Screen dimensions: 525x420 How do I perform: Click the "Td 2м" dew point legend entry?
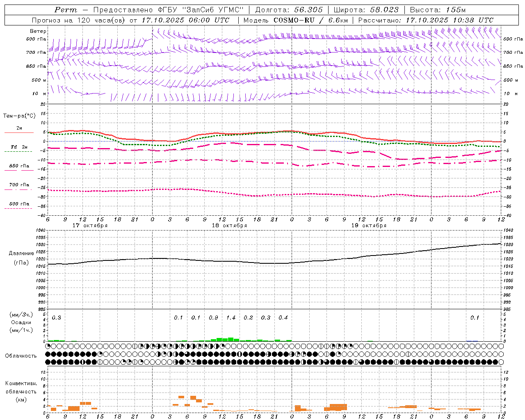coord(19,147)
